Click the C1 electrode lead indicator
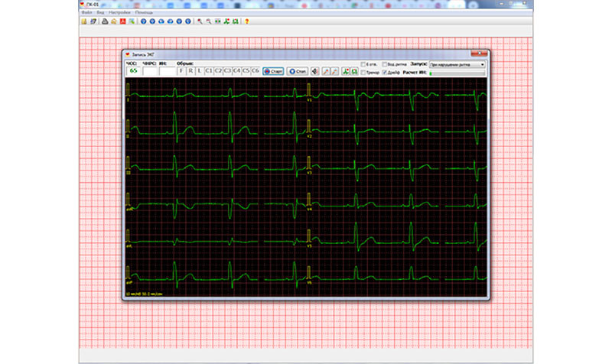 209,71
